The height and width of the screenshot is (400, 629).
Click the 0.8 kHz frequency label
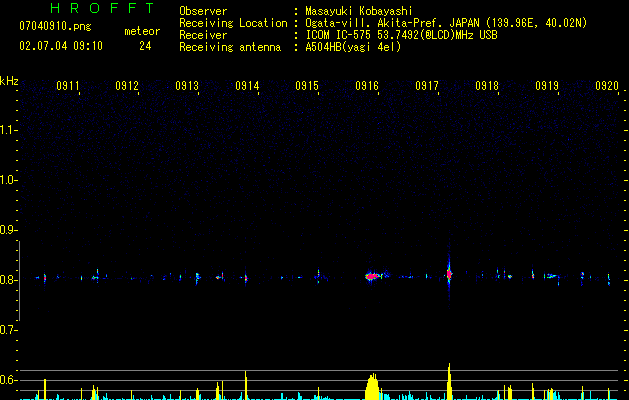tap(8, 280)
